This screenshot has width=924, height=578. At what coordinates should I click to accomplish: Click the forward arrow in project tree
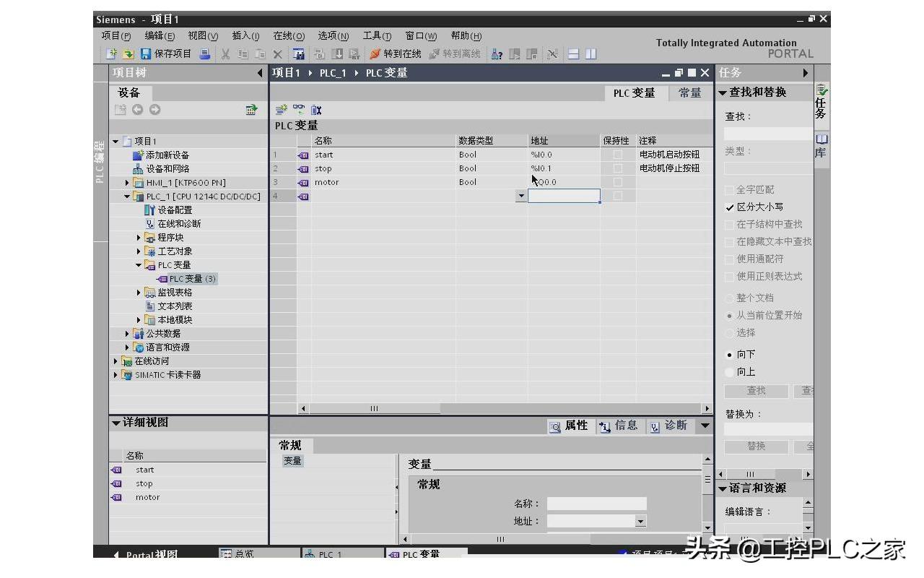point(154,110)
